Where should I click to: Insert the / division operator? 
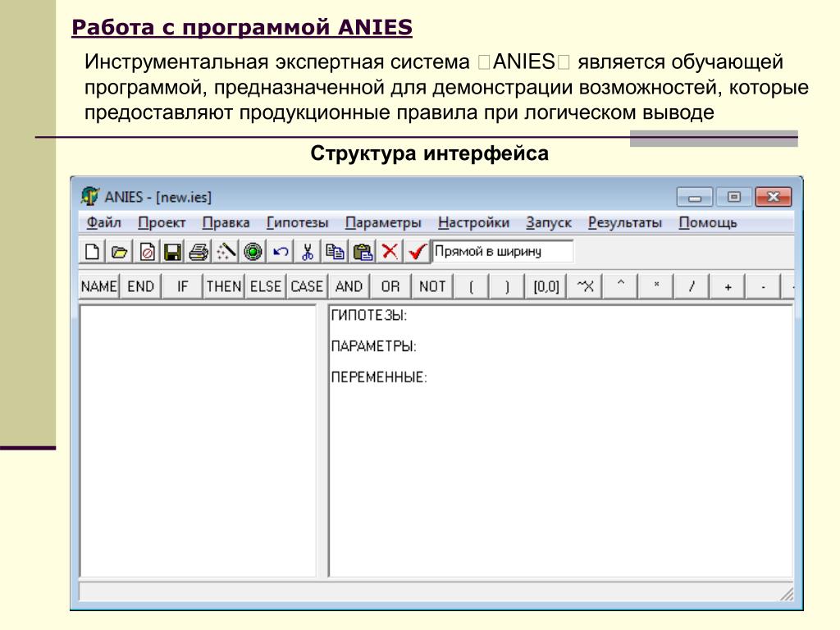[692, 286]
